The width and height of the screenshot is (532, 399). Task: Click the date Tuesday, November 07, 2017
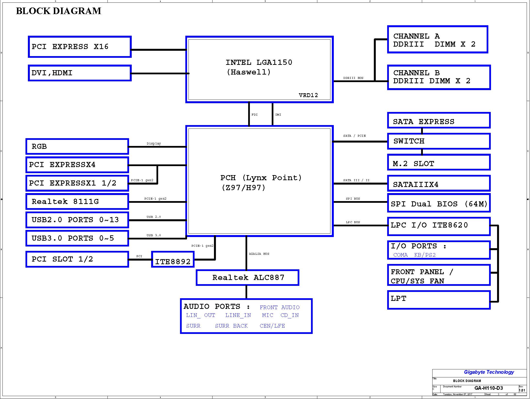coord(458,394)
